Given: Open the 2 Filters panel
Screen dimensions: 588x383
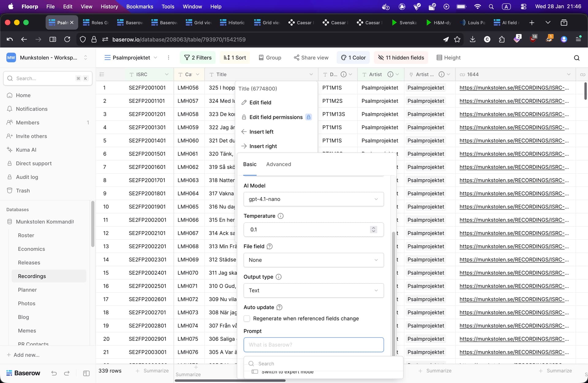Looking at the screenshot, I should [198, 58].
